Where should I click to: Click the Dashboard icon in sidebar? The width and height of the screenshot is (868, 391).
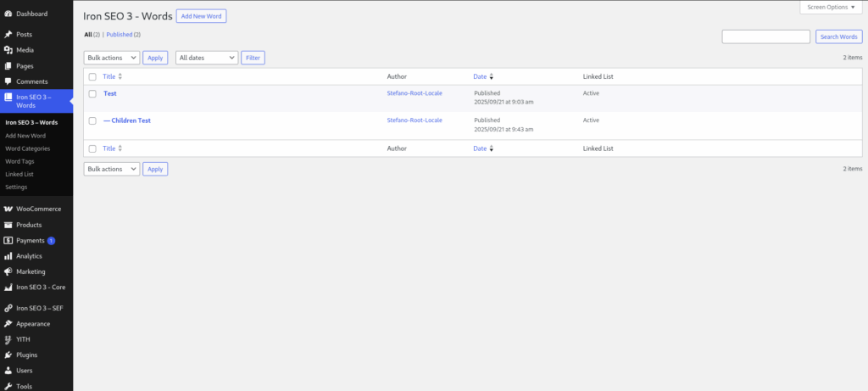pos(8,14)
